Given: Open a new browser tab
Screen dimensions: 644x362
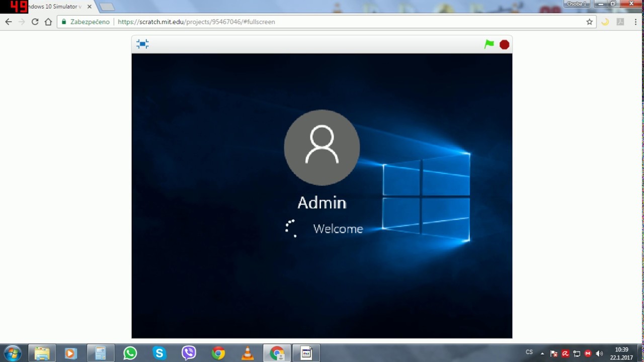Looking at the screenshot, I should (107, 7).
